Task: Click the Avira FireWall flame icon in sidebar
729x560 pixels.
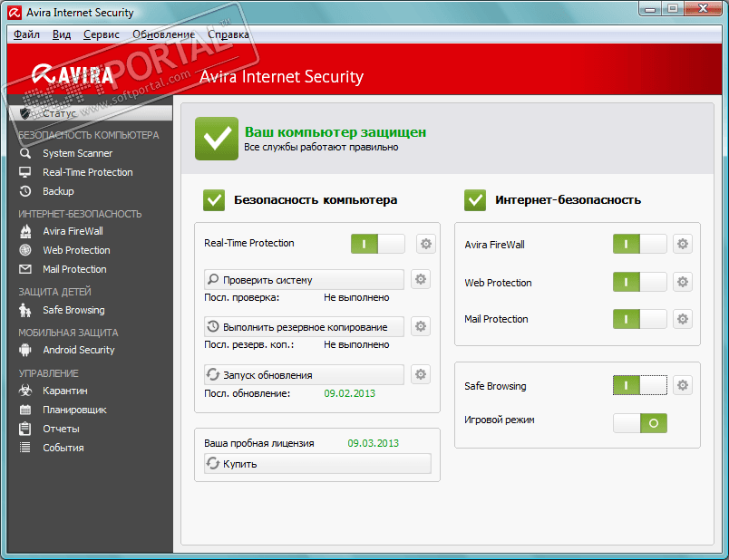Action: (25, 231)
